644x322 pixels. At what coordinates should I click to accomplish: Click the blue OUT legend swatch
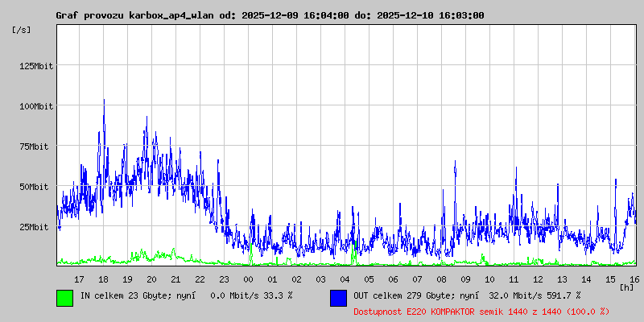338,297
